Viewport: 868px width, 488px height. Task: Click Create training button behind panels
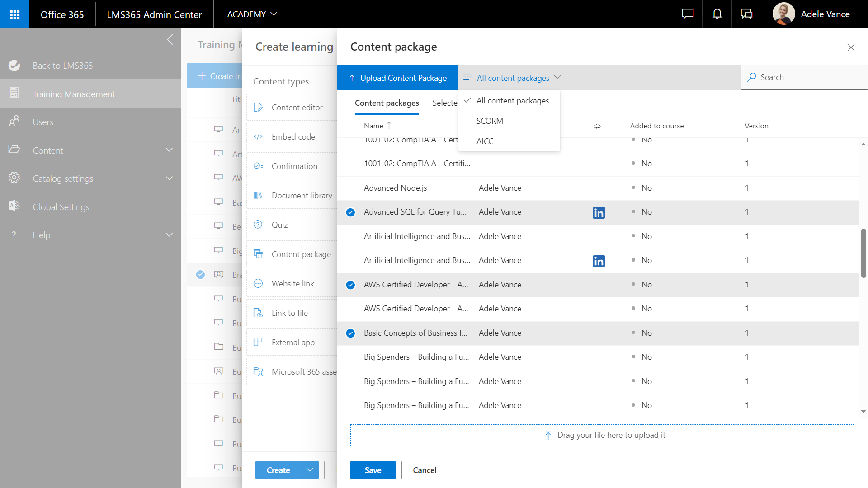(214, 76)
